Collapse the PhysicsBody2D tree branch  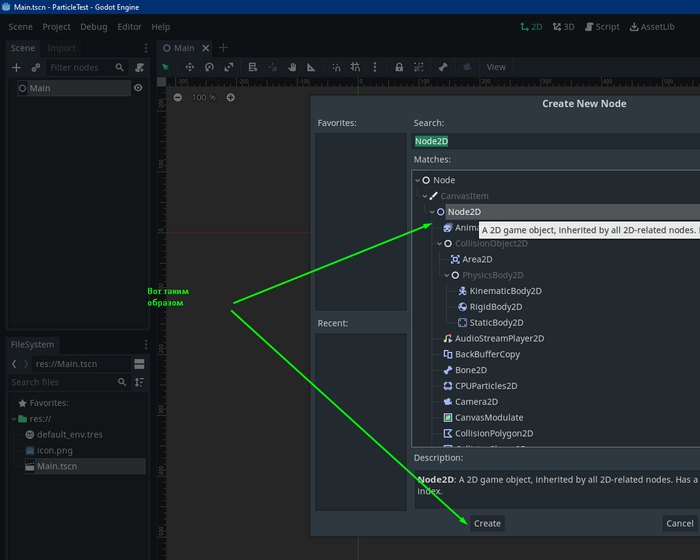click(x=446, y=275)
